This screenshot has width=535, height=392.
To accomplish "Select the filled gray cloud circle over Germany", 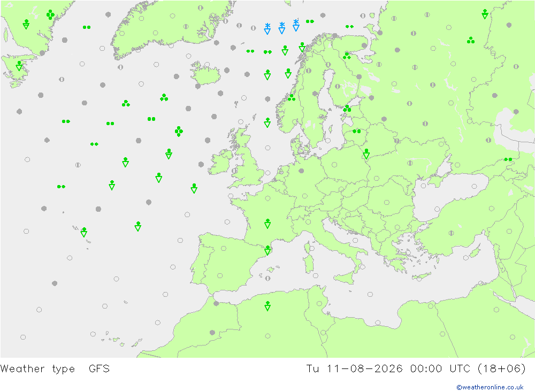I will click(x=301, y=171).
